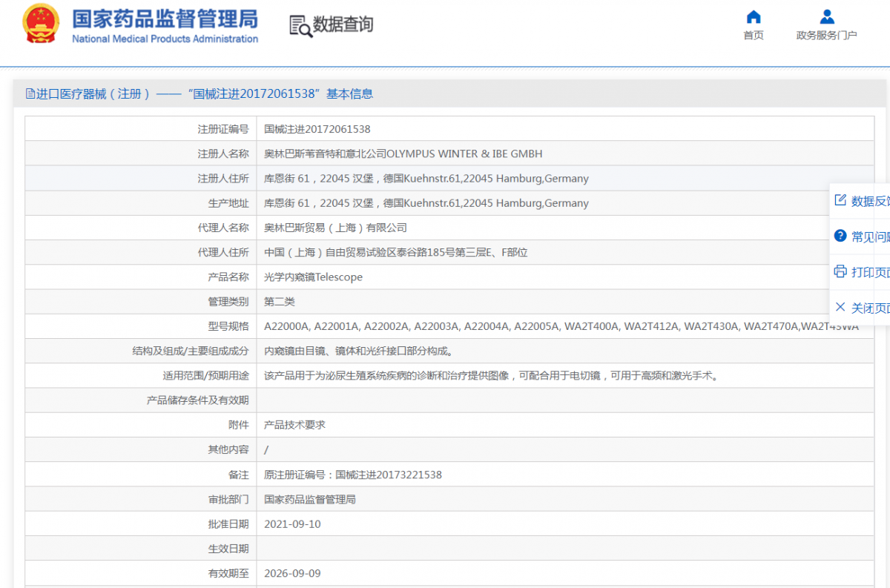The height and width of the screenshot is (588, 890).
Task: Click 生产地址 address value
Action: pos(426,203)
